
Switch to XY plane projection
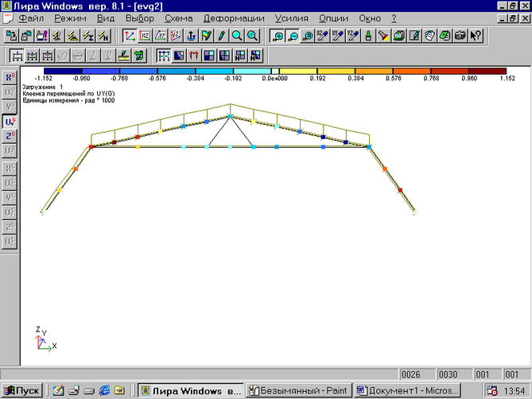click(x=160, y=36)
